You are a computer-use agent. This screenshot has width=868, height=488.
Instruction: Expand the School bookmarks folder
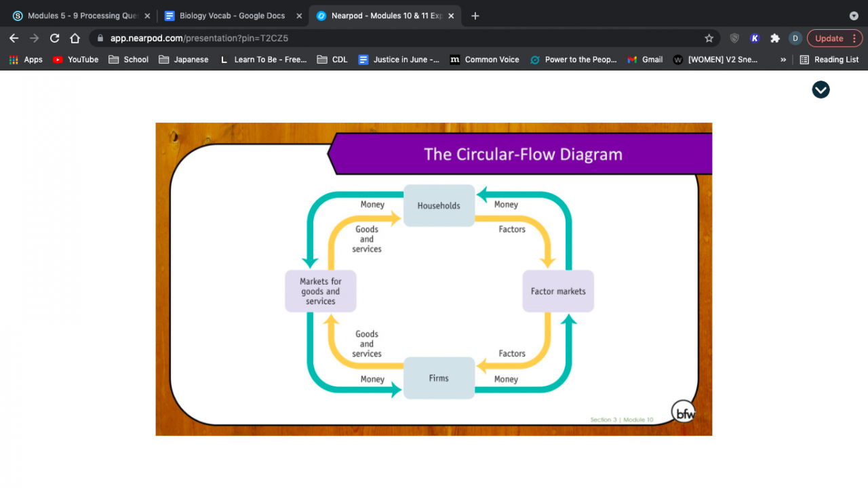pyautogui.click(x=128, y=60)
